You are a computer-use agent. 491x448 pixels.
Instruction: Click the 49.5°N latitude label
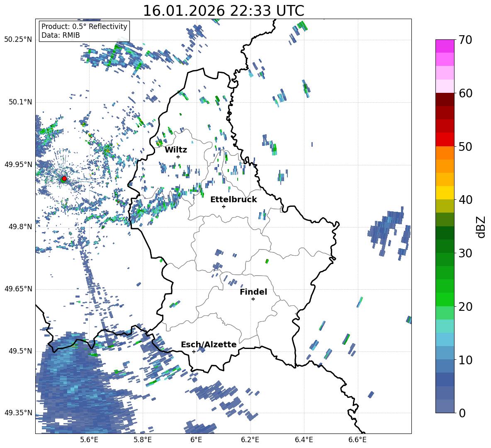20,351
